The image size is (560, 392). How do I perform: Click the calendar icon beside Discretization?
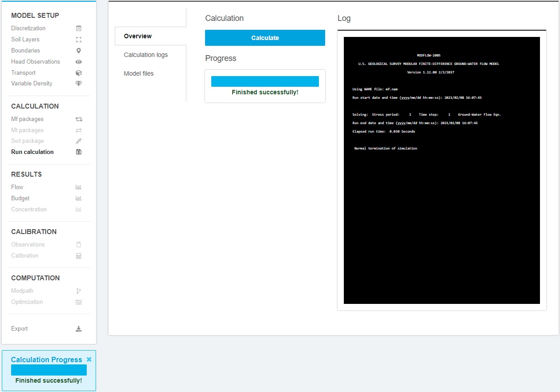coord(79,28)
